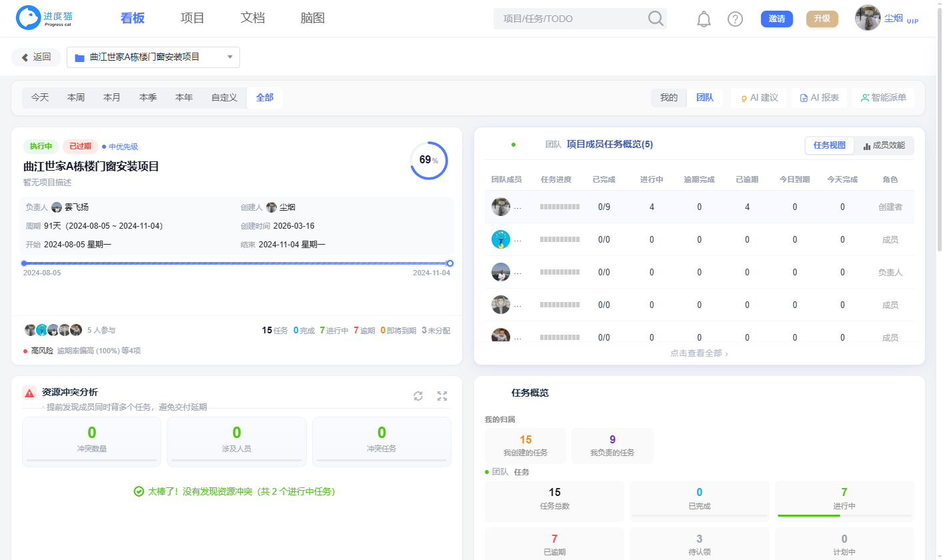Viewport: 943px width, 560px height.
Task: Click the timeline end handle at 2024-11-04
Action: pyautogui.click(x=450, y=263)
